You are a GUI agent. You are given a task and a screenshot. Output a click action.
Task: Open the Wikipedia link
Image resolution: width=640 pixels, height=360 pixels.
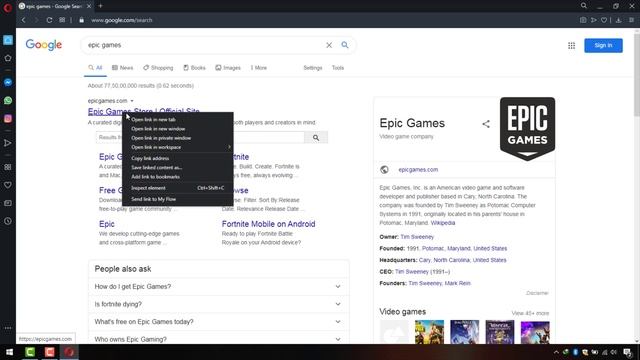click(x=443, y=223)
